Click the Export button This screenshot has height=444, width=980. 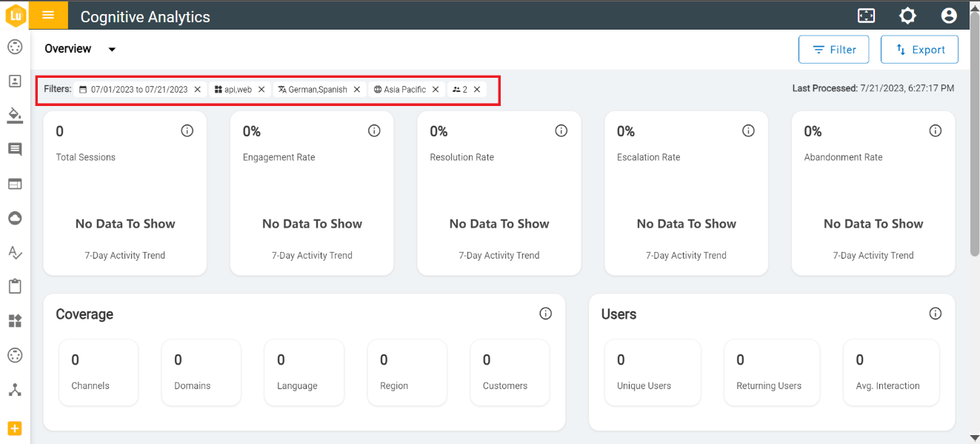[919, 50]
